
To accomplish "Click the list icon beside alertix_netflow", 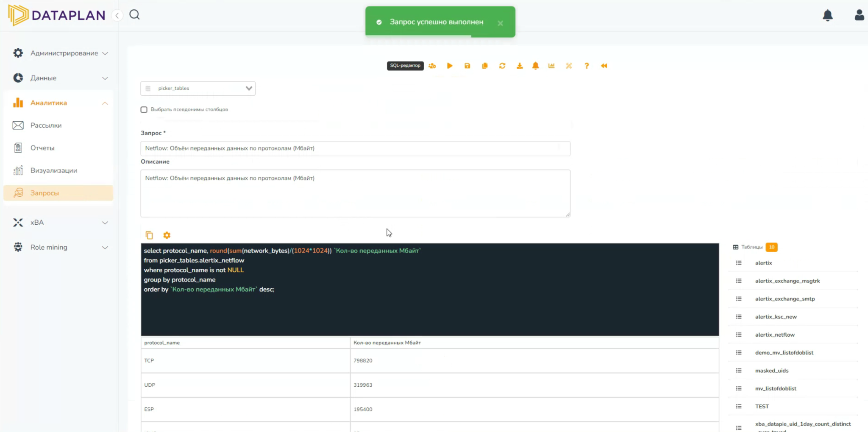I will (x=739, y=334).
